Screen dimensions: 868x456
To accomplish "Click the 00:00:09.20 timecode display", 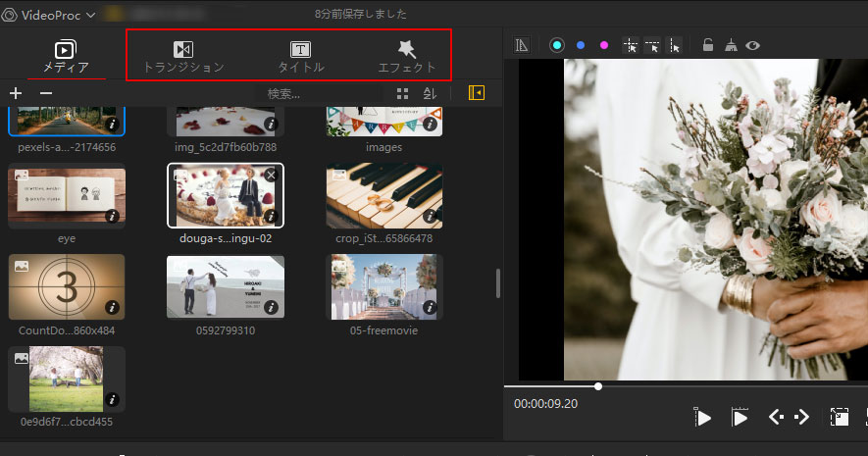I will point(545,404).
